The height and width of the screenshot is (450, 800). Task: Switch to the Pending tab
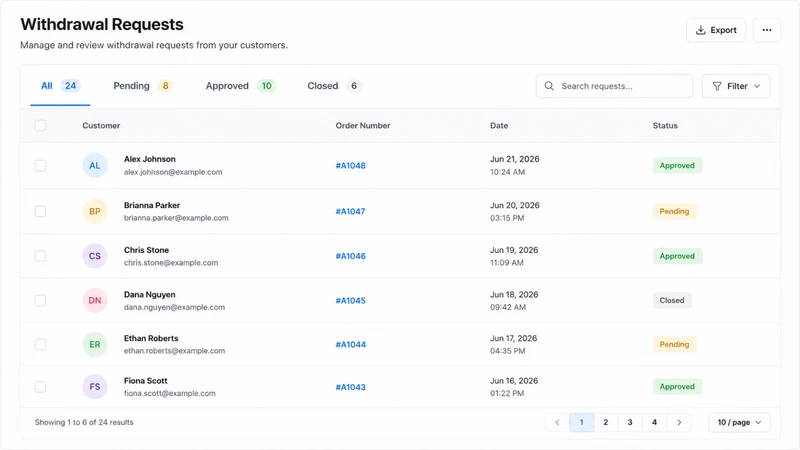142,86
